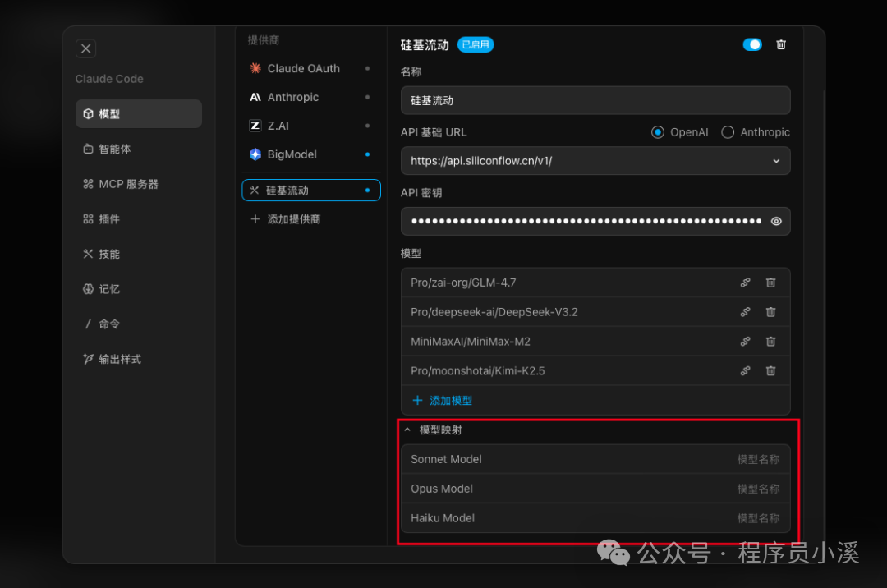The height and width of the screenshot is (588, 887).
Task: Click the 记忆 globe icon
Action: pyautogui.click(x=88, y=288)
